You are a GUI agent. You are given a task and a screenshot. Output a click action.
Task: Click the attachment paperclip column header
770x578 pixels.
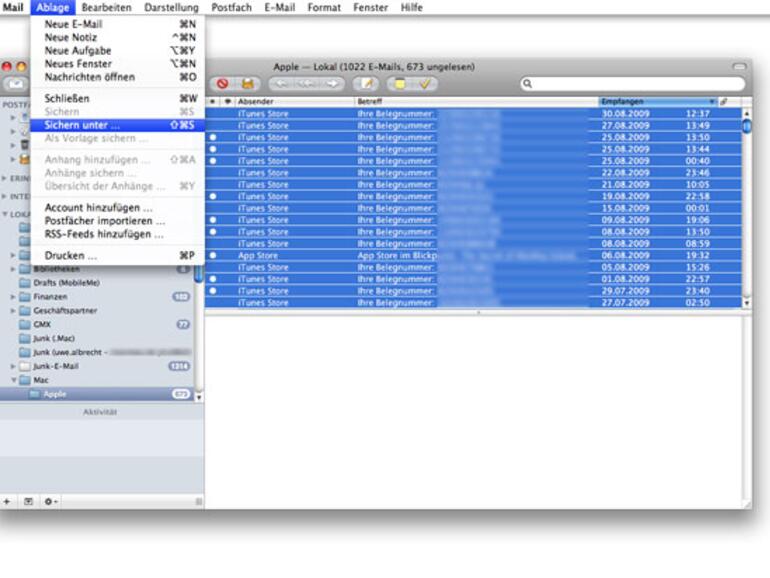(x=724, y=102)
